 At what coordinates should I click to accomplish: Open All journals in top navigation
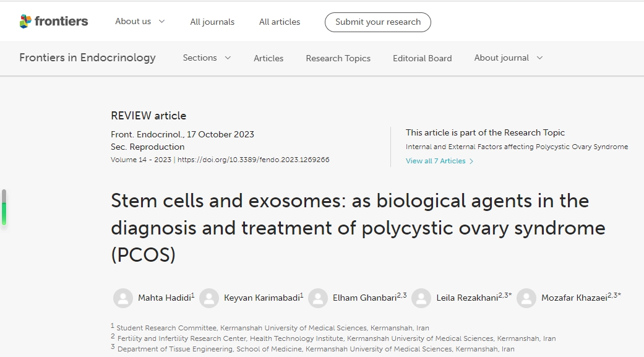pos(212,22)
